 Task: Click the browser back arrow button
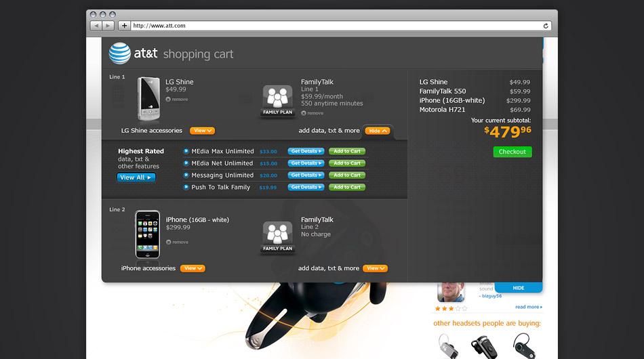pos(96,26)
